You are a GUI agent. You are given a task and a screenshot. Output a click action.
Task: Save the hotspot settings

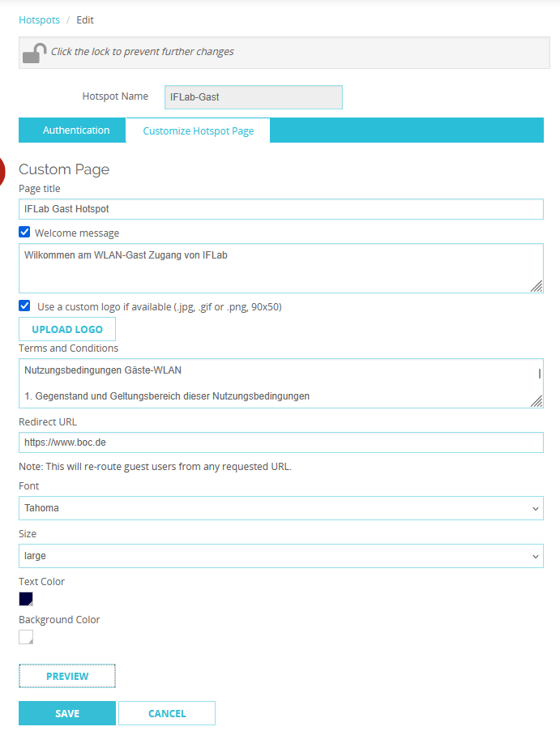click(67, 713)
